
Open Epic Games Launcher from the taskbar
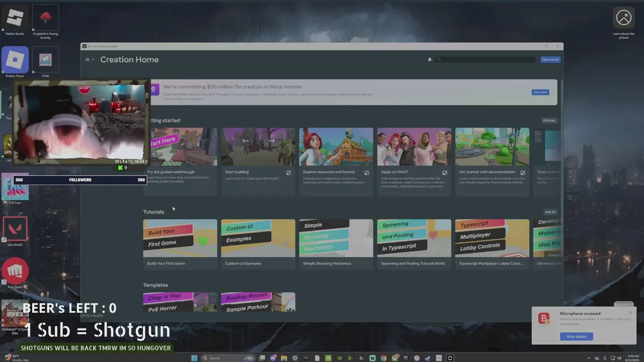tap(406, 358)
